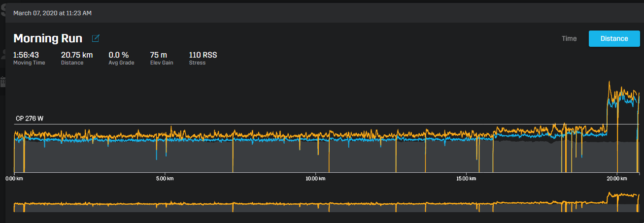Click the partially hidden calendar icon at left edge
Viewport: 644px width, 223px height.
click(x=2, y=81)
